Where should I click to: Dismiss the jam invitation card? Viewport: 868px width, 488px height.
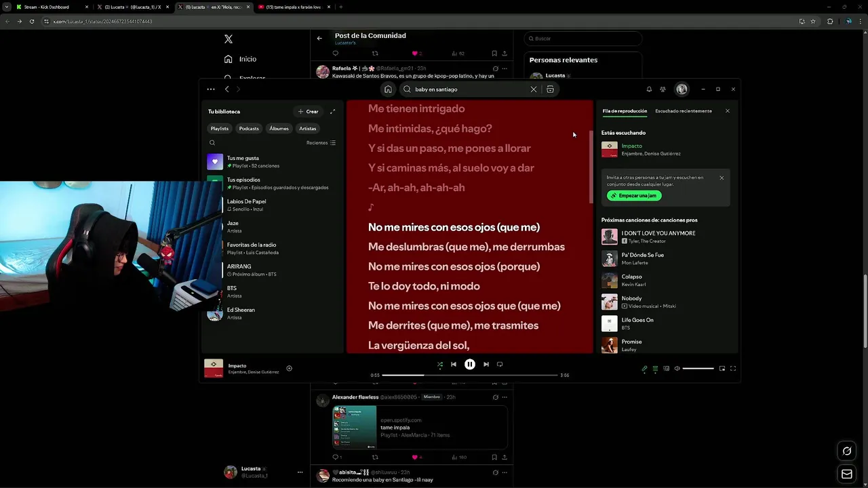click(722, 178)
